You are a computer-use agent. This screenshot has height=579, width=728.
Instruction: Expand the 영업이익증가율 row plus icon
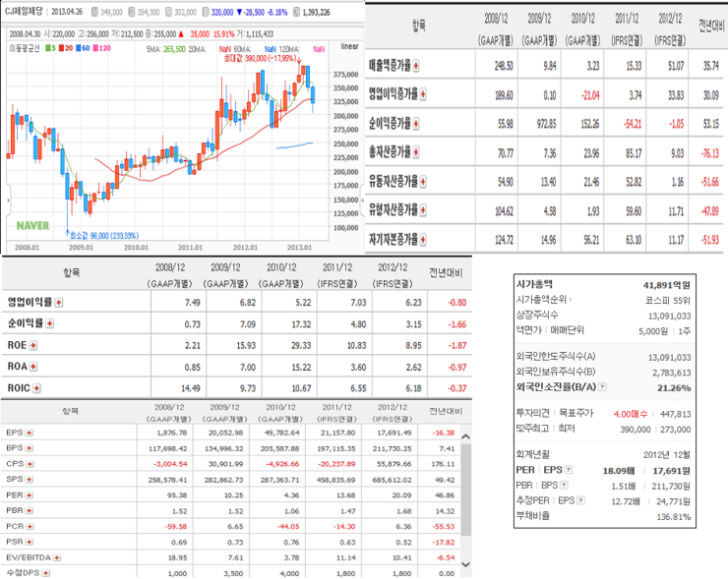[x=423, y=94]
